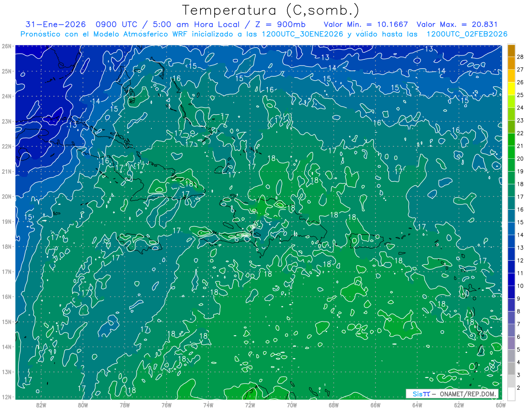Click the '70W' longitude axis label
532x411 pixels.
coord(292,405)
